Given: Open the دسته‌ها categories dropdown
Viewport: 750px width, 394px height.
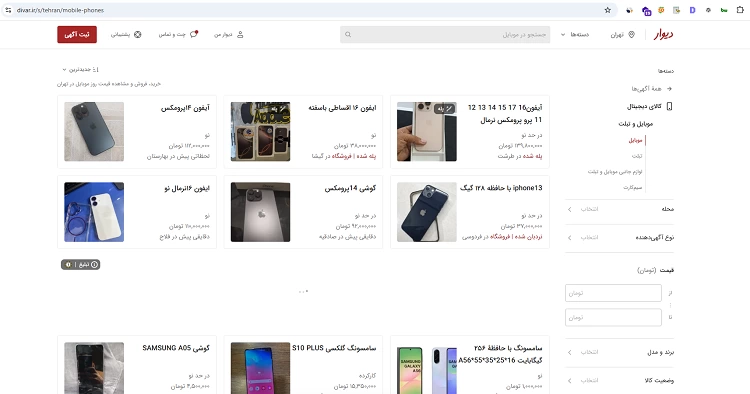Looking at the screenshot, I should tap(575, 34).
